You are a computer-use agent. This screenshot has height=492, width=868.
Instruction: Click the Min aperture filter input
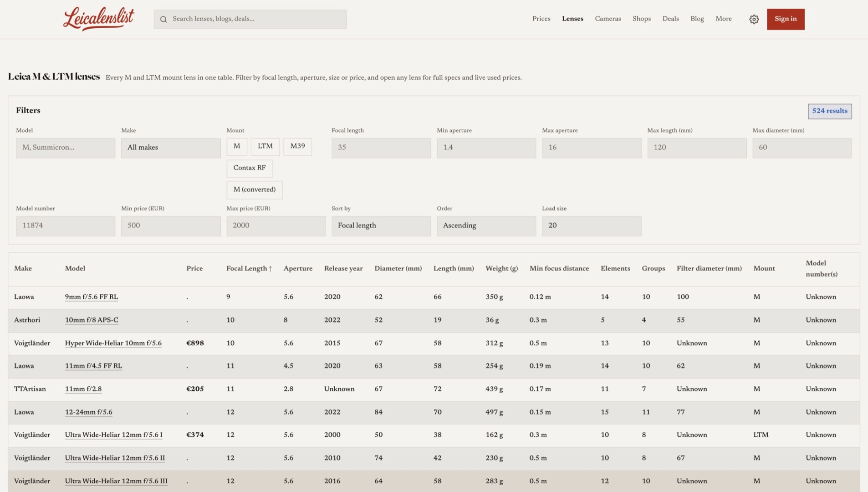[486, 148]
